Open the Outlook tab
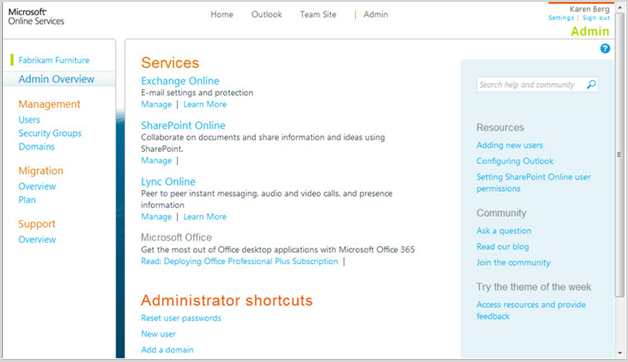 click(267, 14)
